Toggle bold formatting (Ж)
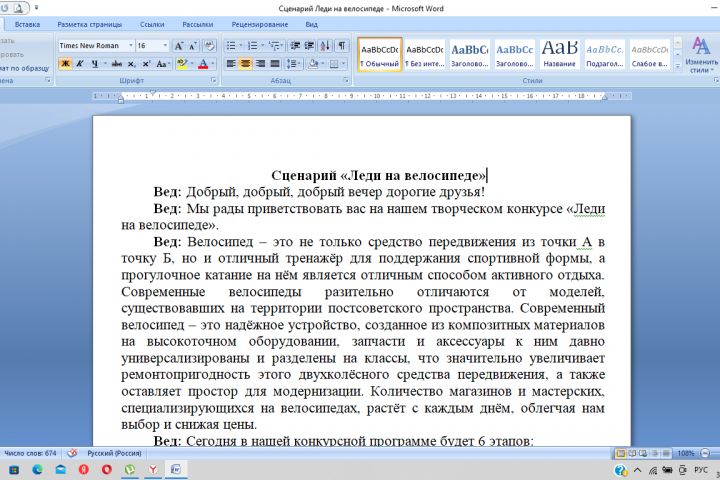Image resolution: width=720 pixels, height=480 pixels. 65,64
